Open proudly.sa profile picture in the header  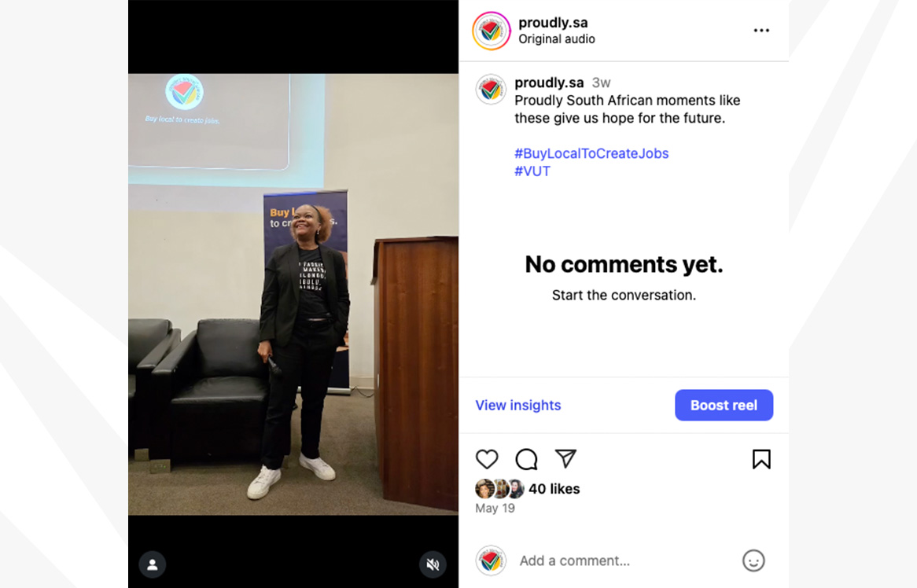492,31
